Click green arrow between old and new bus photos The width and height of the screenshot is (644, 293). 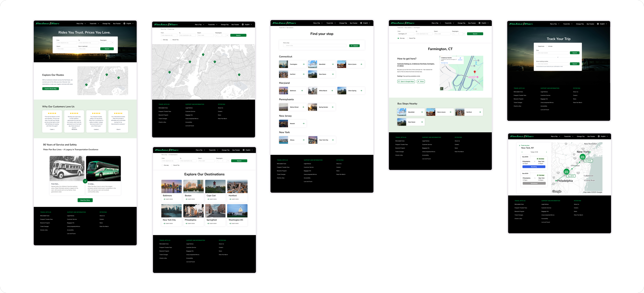click(x=85, y=181)
